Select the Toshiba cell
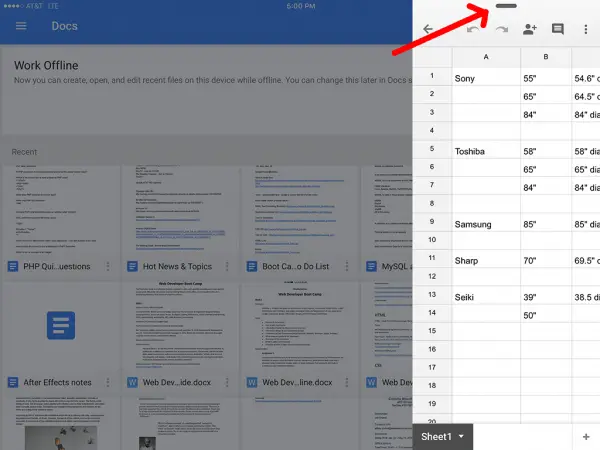Image resolution: width=600 pixels, height=450 pixels. pos(486,150)
